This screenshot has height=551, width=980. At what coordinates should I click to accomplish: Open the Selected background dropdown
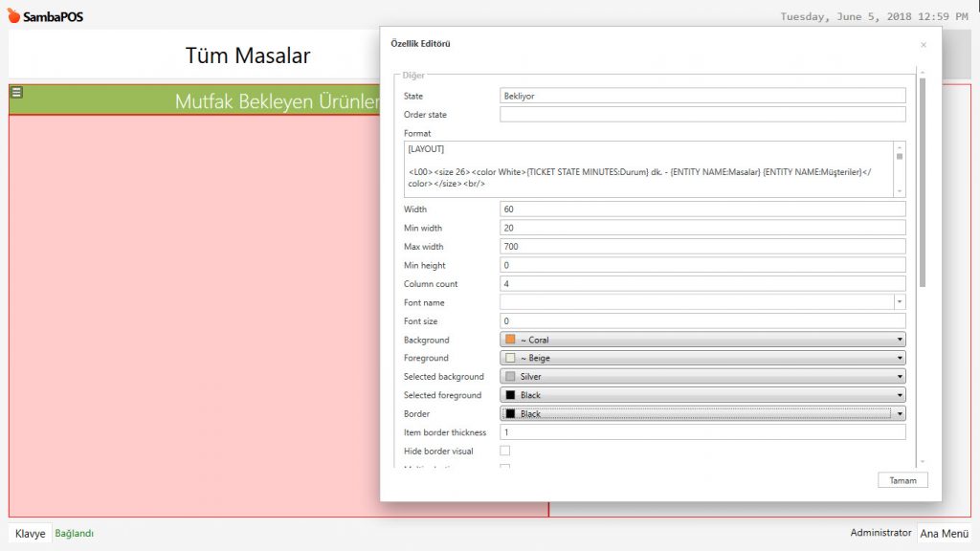pyautogui.click(x=702, y=377)
